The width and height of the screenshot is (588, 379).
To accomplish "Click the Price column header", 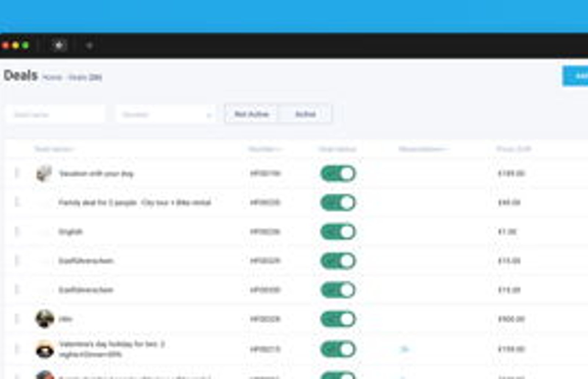I will tap(514, 149).
